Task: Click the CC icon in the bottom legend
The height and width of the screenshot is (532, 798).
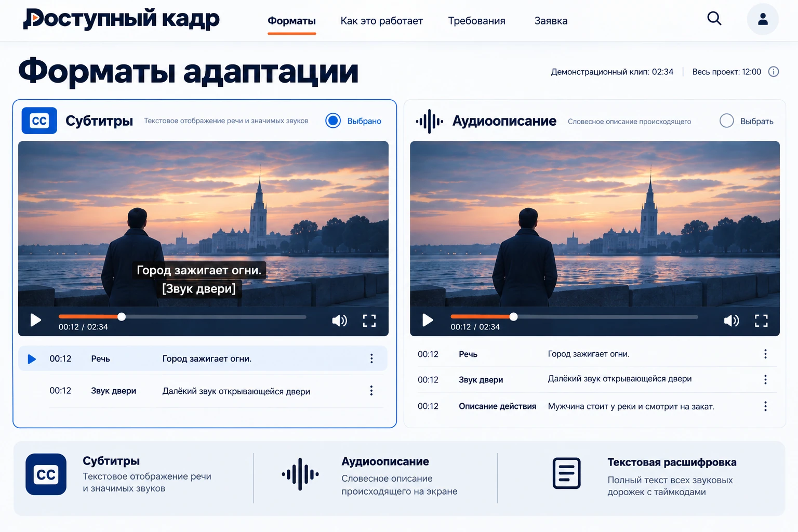Action: click(46, 474)
